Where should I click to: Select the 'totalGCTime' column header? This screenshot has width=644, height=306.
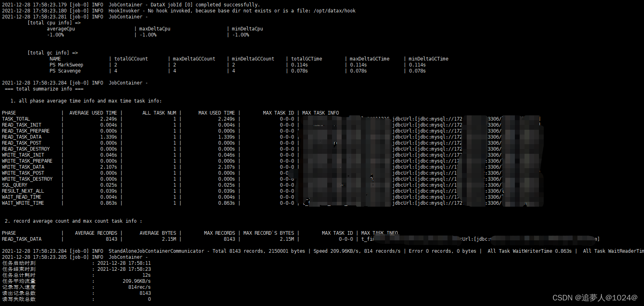pos(307,59)
